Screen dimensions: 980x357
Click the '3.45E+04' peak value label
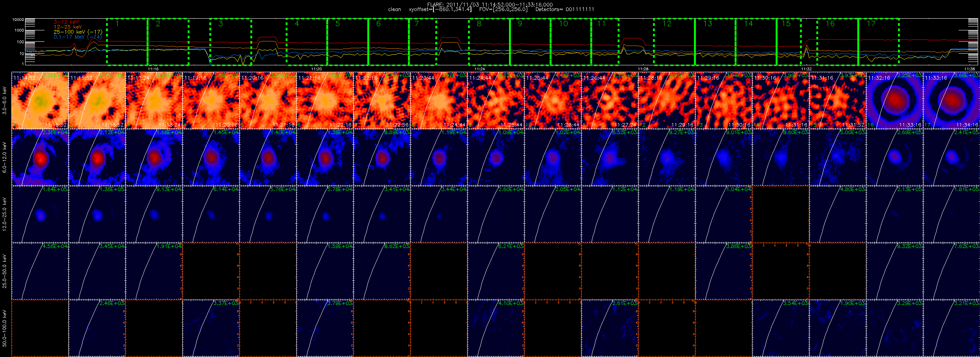[112, 246]
